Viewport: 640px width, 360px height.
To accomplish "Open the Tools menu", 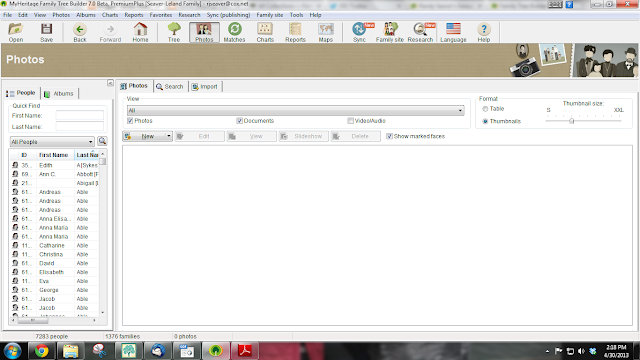I will point(296,15).
